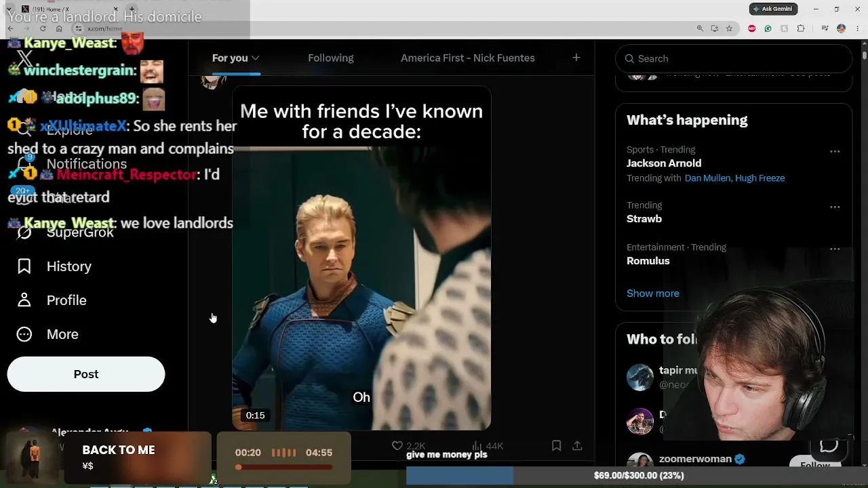Open the Dan Mullen trending link
This screenshot has width=868, height=488.
(708, 178)
